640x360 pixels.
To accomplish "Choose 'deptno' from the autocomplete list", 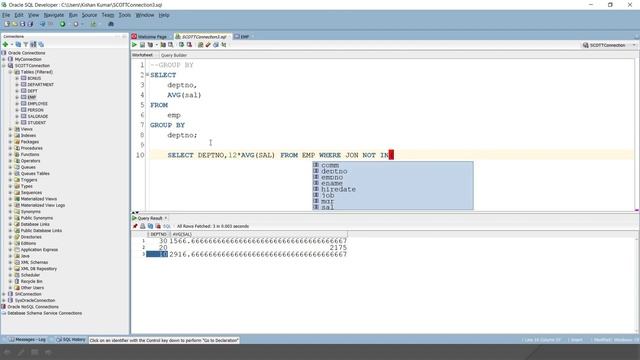I will 334,171.
